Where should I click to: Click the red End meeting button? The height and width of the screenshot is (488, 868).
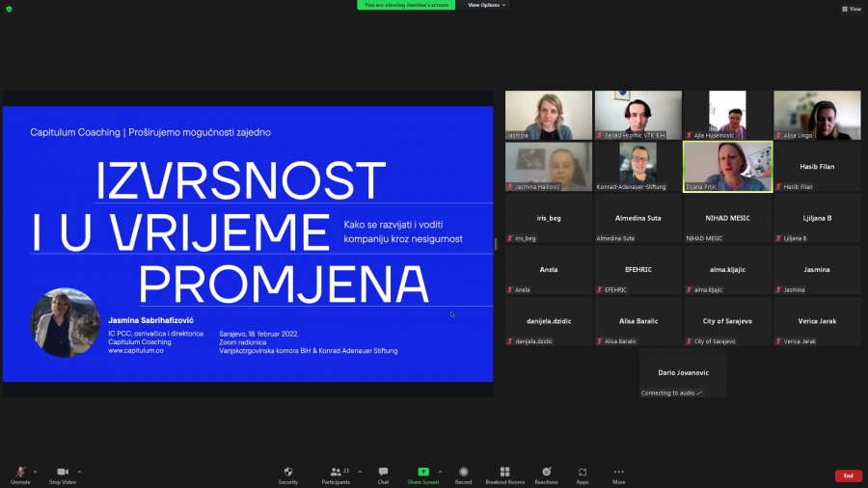click(x=848, y=475)
